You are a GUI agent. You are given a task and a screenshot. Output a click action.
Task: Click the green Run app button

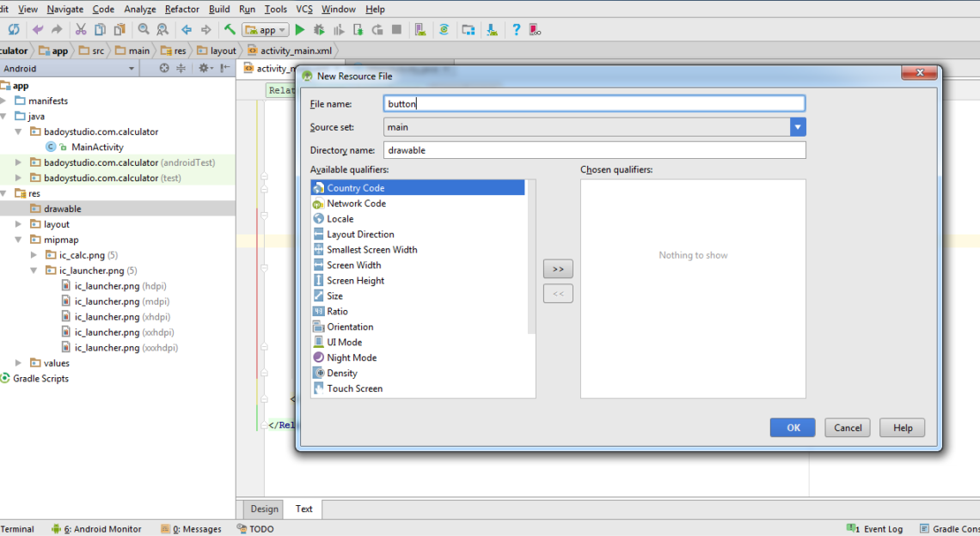300,29
